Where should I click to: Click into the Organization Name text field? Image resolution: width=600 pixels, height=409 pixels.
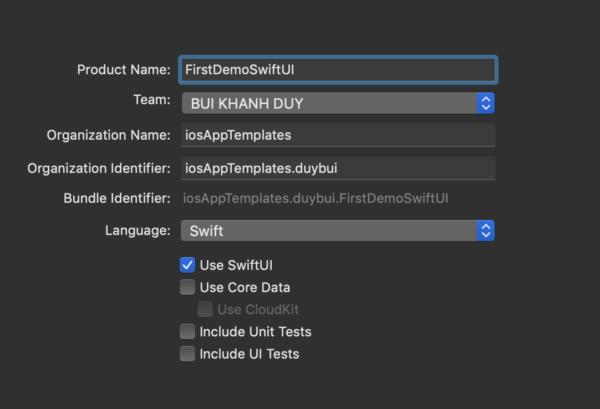point(337,135)
